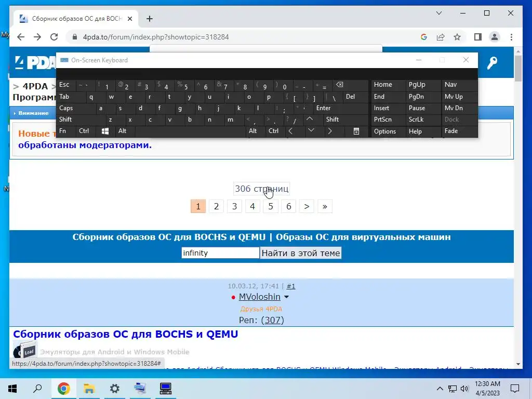Open Chrome tab search chevron
The width and height of the screenshot is (532, 399).
pyautogui.click(x=438, y=13)
